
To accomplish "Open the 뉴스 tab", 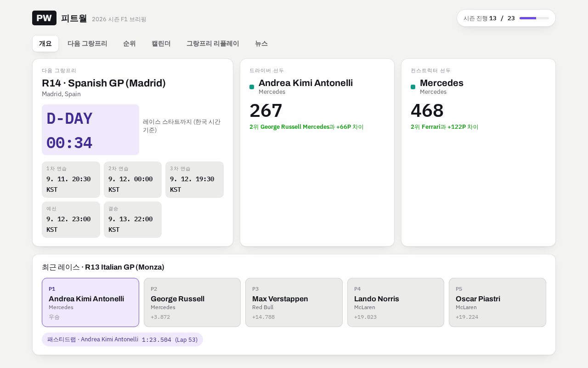I will [x=261, y=44].
